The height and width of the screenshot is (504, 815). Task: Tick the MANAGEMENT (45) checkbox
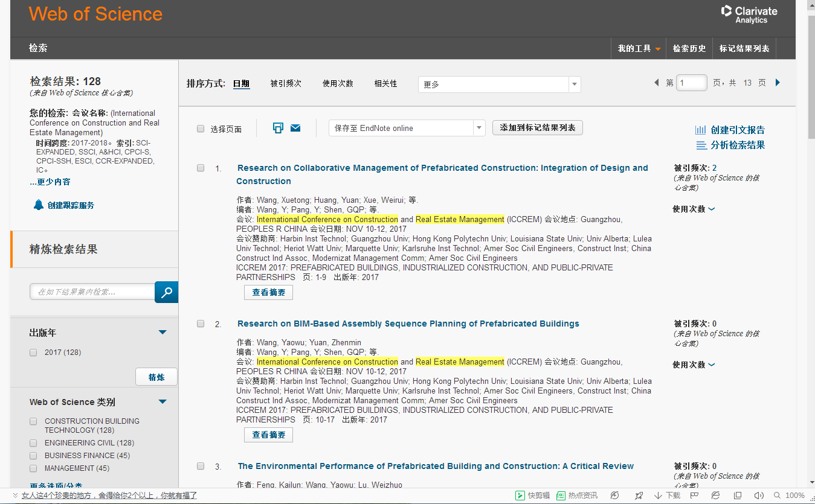click(x=33, y=468)
